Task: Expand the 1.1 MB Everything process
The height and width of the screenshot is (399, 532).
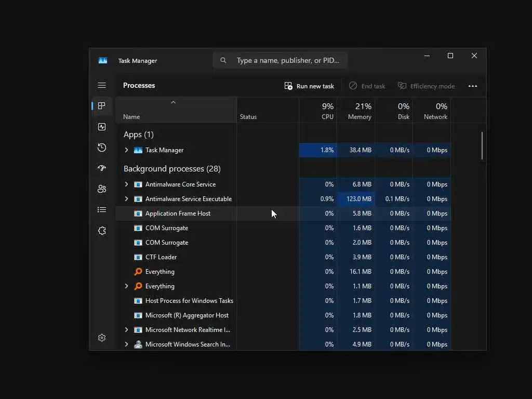Action: [x=126, y=286]
